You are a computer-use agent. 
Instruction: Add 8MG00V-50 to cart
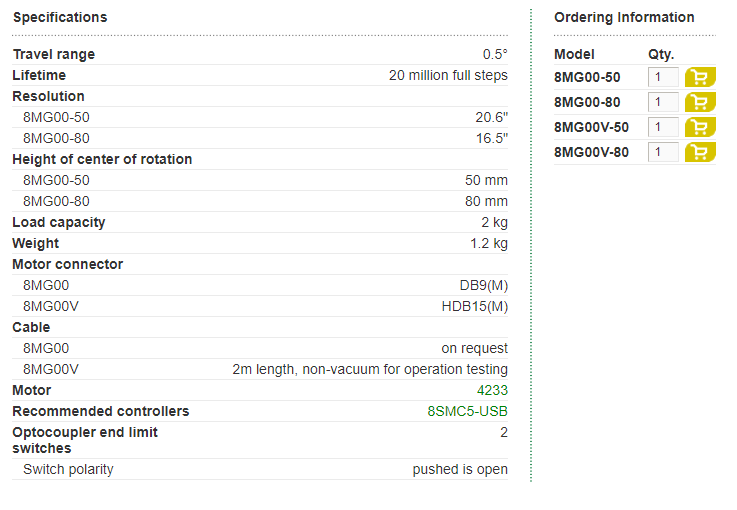700,127
